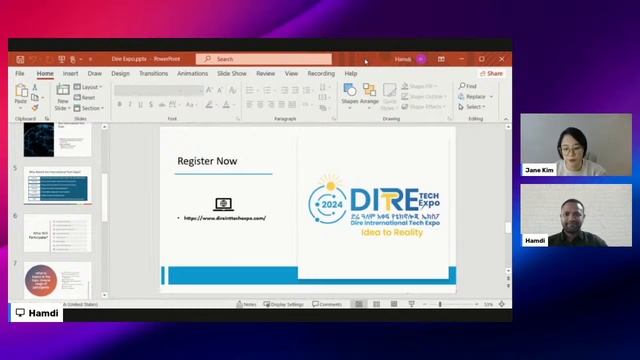Toggle Normal view button in status bar
Image resolution: width=640 pixels, height=360 pixels.
pyautogui.click(x=359, y=304)
